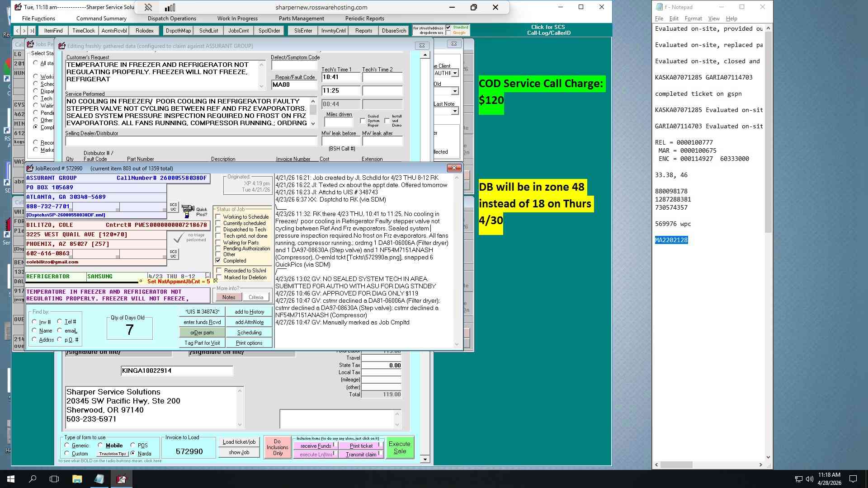Viewport: 868px width, 488px height.
Task: Click the Quick Pics camcorder icon
Action: (188, 211)
